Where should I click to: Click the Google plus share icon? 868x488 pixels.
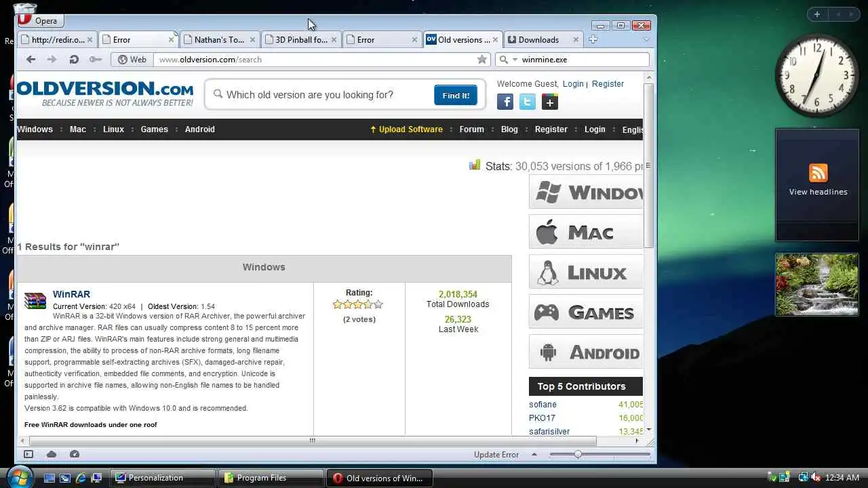[550, 102]
